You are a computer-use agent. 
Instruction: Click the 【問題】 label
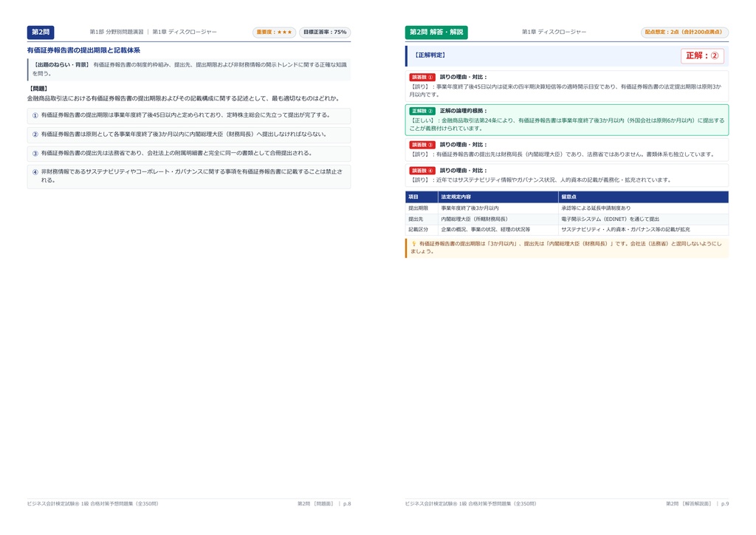click(x=38, y=89)
